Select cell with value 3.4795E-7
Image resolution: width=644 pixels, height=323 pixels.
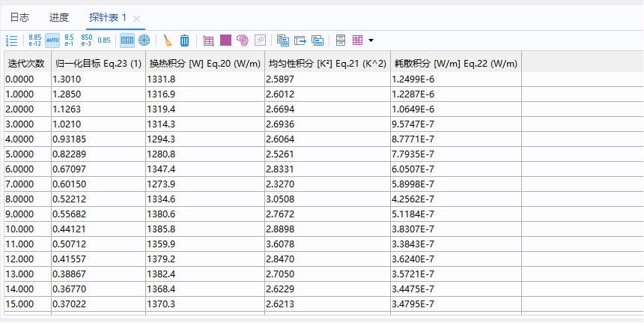[x=456, y=304]
